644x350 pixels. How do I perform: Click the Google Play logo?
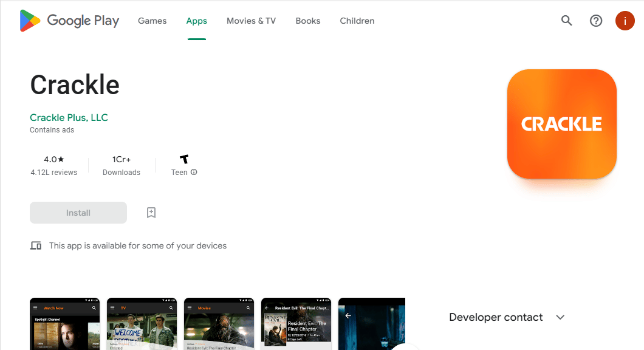pos(69,21)
